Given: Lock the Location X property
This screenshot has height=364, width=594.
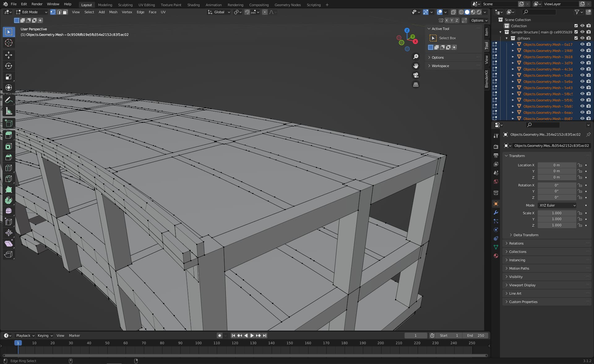Looking at the screenshot, I should (x=580, y=165).
